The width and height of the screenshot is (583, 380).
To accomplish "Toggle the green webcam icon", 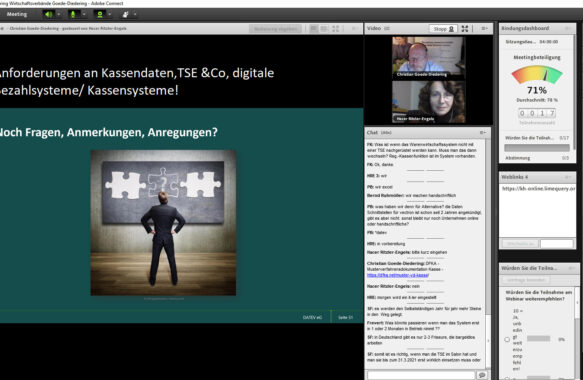I will point(100,14).
